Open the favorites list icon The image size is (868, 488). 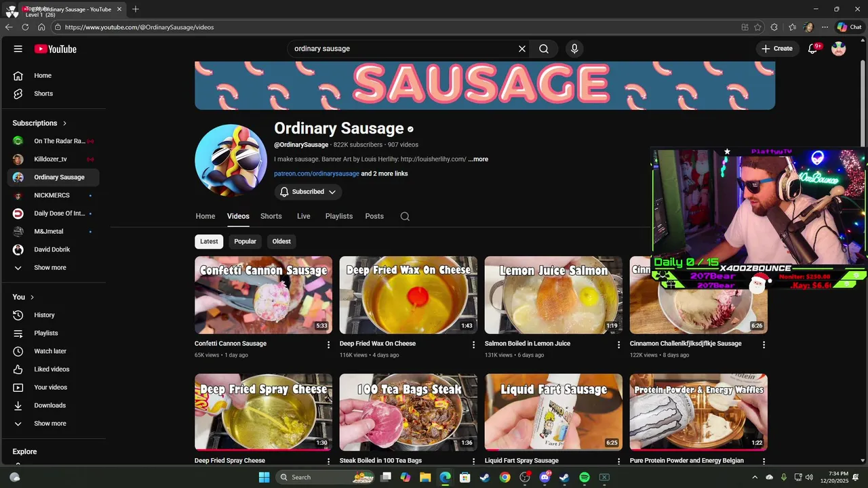(x=792, y=27)
